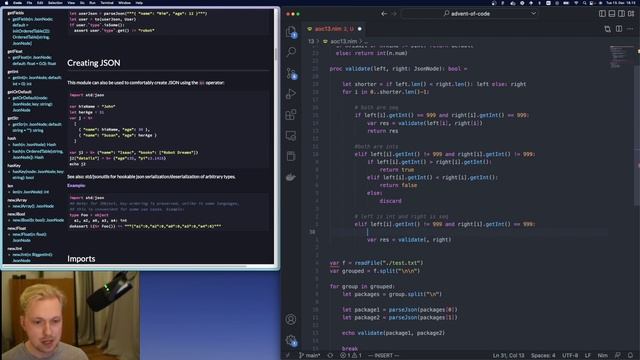Expand the command center dropdown chevron
The width and height of the screenshot is (640, 360).
coord(533,13)
